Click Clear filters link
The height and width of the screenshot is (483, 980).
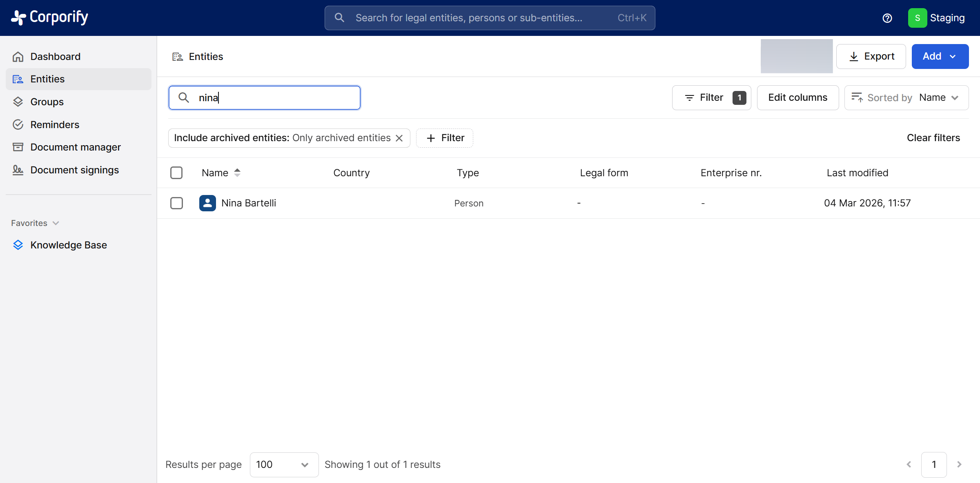(933, 138)
